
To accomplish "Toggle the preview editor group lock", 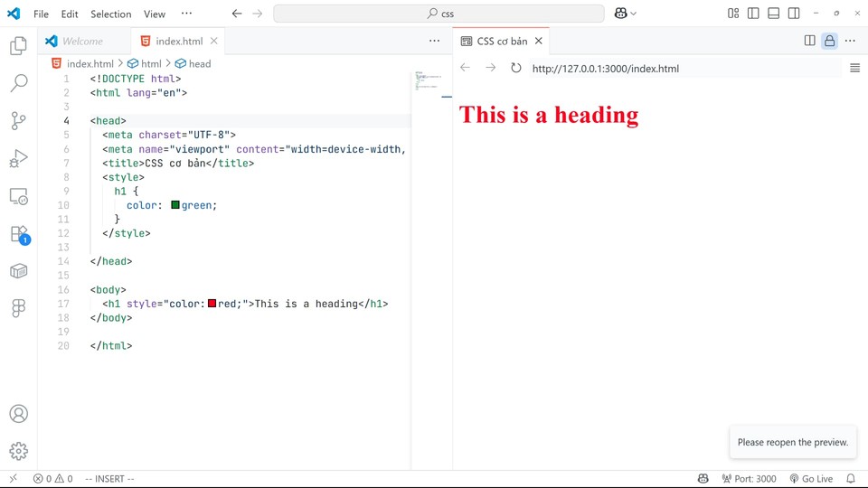I will (x=829, y=41).
